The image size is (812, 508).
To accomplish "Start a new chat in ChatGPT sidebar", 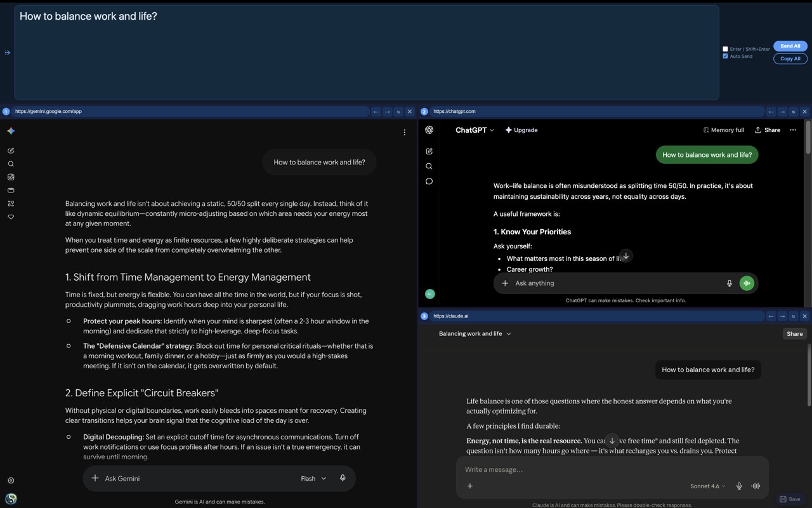I will 429,151.
